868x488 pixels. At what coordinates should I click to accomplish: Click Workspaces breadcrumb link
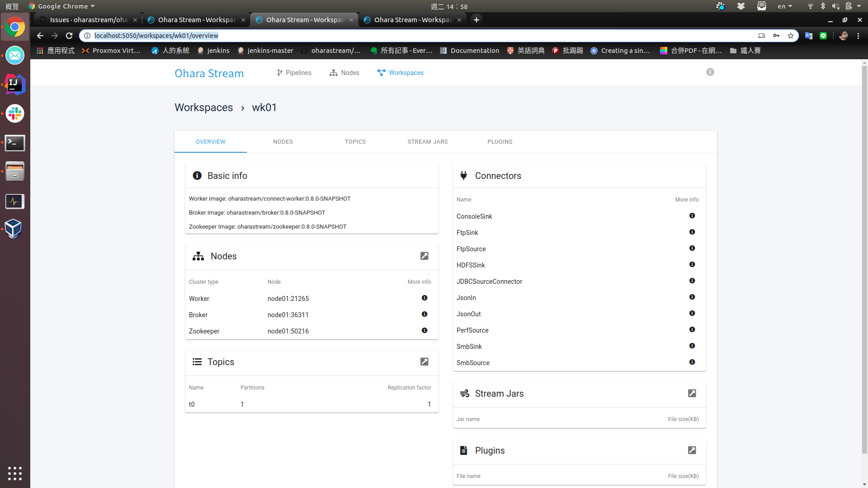point(204,108)
